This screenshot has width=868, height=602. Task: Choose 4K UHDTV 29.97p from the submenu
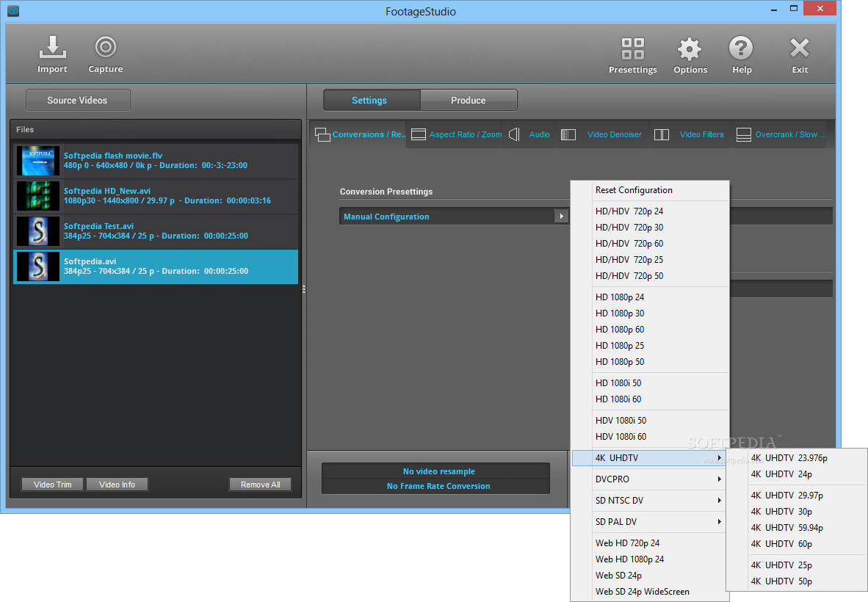(x=797, y=496)
